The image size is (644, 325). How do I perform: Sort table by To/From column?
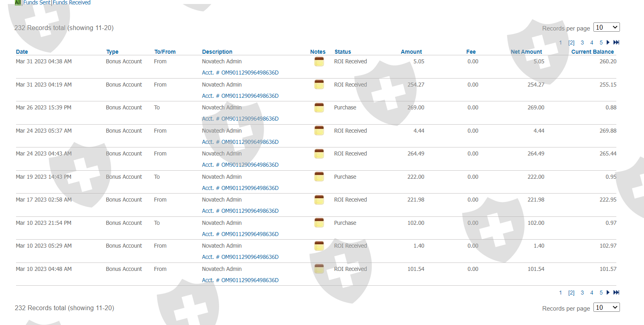pos(165,52)
